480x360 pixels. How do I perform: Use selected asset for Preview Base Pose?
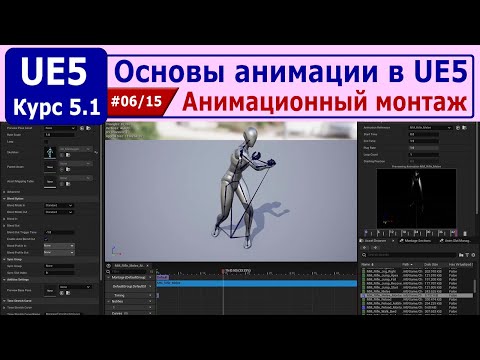(62, 293)
